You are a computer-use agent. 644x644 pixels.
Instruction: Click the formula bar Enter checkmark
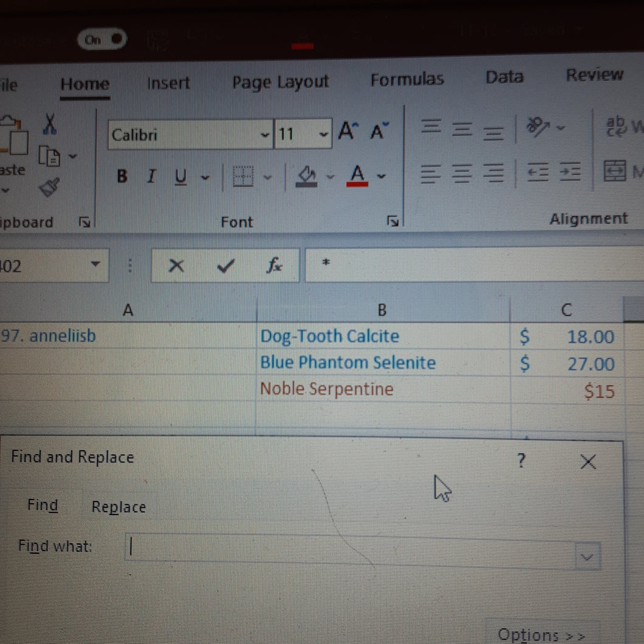(x=226, y=265)
